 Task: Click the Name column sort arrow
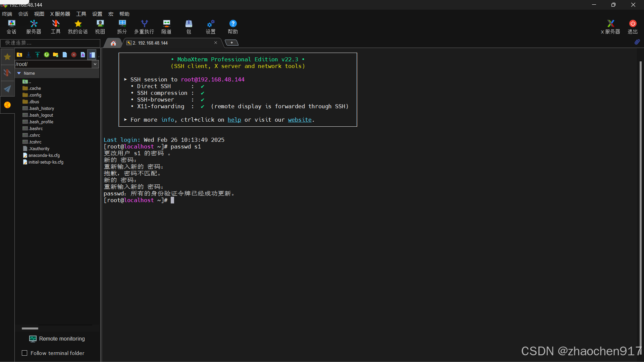coord(19,73)
